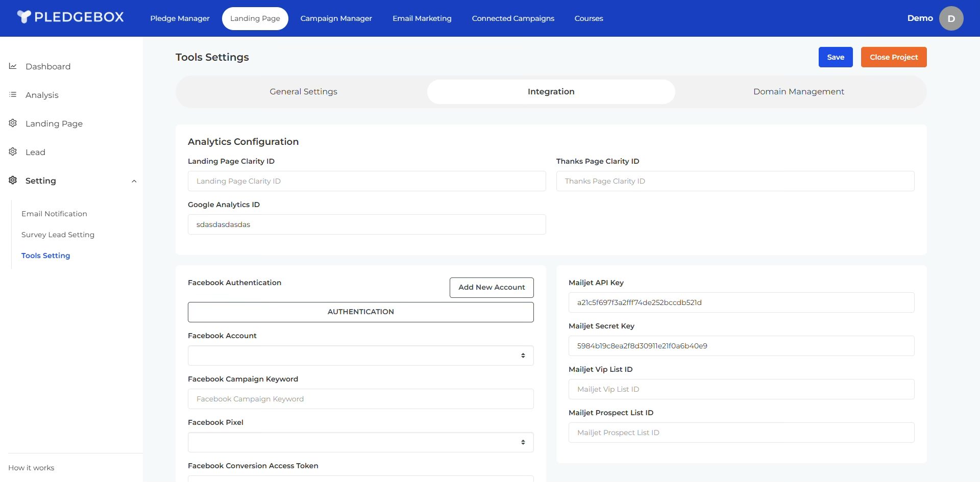Click the PledgeBox logo
The width and height of the screenshot is (980, 482).
(70, 17)
